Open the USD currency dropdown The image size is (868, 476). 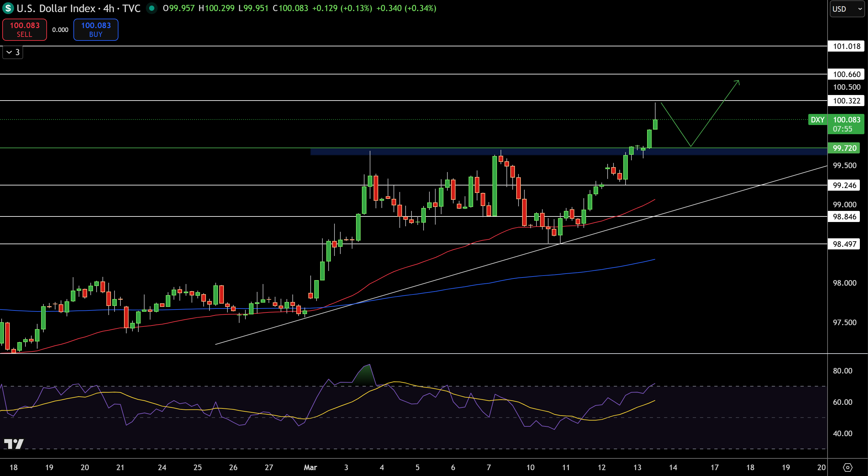847,9
